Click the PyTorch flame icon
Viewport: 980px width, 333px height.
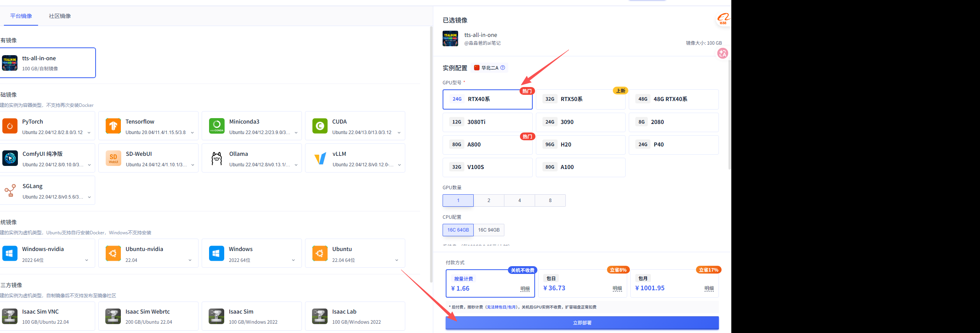point(10,126)
